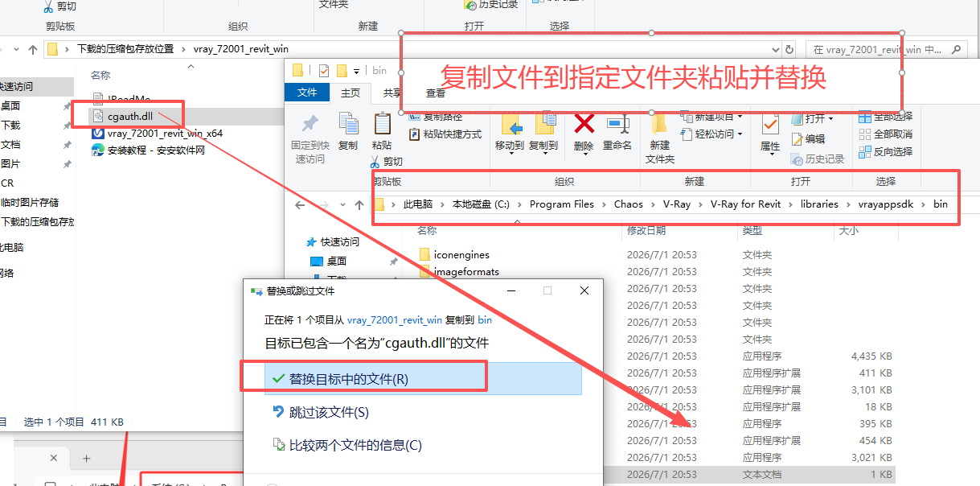
Task: Open the 轻松访问 dropdown
Action: click(712, 134)
